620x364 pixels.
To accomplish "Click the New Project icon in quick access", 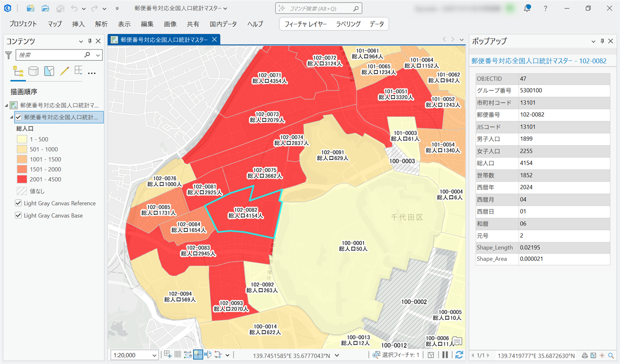I will [x=30, y=8].
